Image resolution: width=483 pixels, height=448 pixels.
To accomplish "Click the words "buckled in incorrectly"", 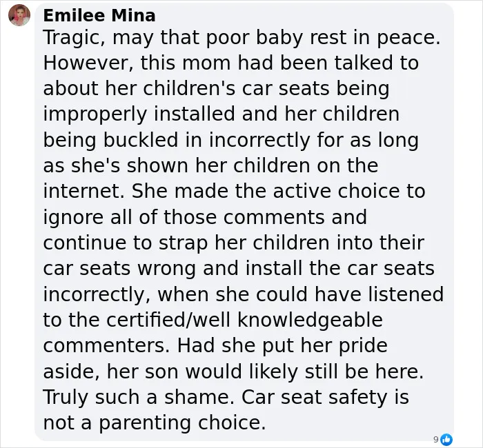I will tap(206, 140).
